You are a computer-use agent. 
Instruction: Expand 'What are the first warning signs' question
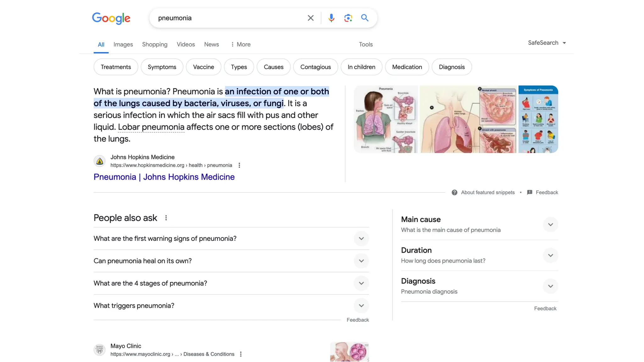click(361, 239)
